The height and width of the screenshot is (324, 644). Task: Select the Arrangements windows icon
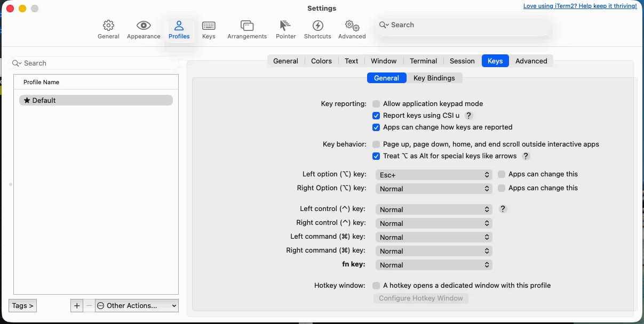click(x=247, y=25)
